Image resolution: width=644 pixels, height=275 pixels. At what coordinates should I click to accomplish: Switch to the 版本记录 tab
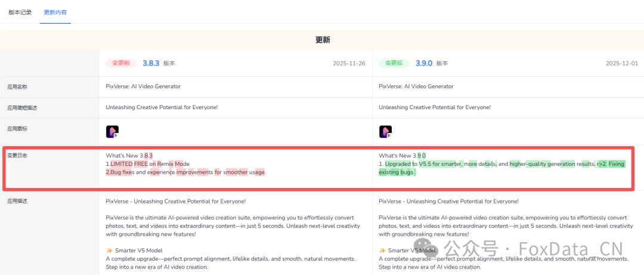click(x=20, y=12)
